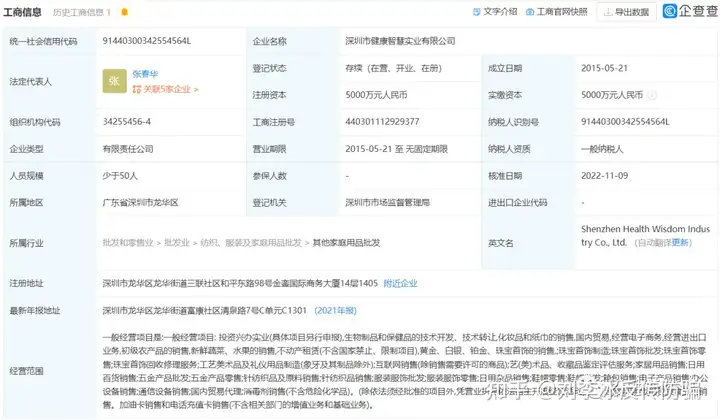This screenshot has width=720, height=420.
Task: Click the 企查查 logo
Action: coord(690,11)
